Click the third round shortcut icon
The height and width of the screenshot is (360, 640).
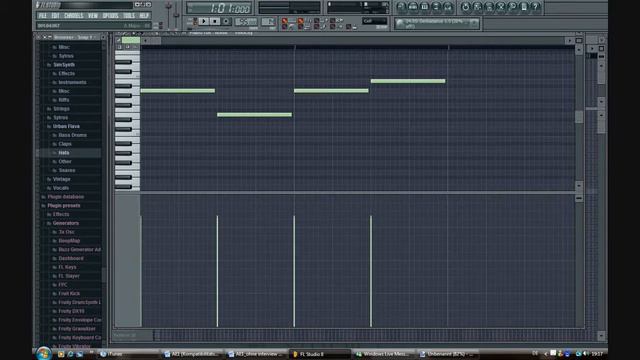click(424, 7)
